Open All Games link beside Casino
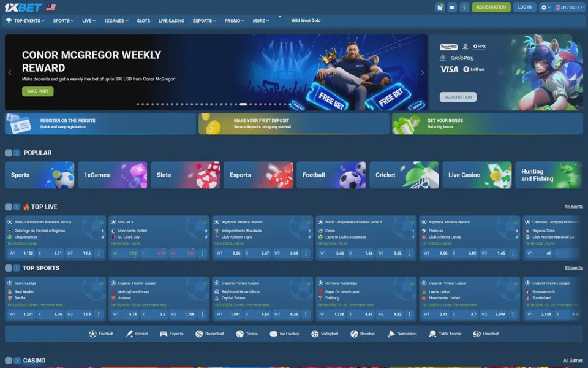The image size is (588, 368). pos(573,361)
